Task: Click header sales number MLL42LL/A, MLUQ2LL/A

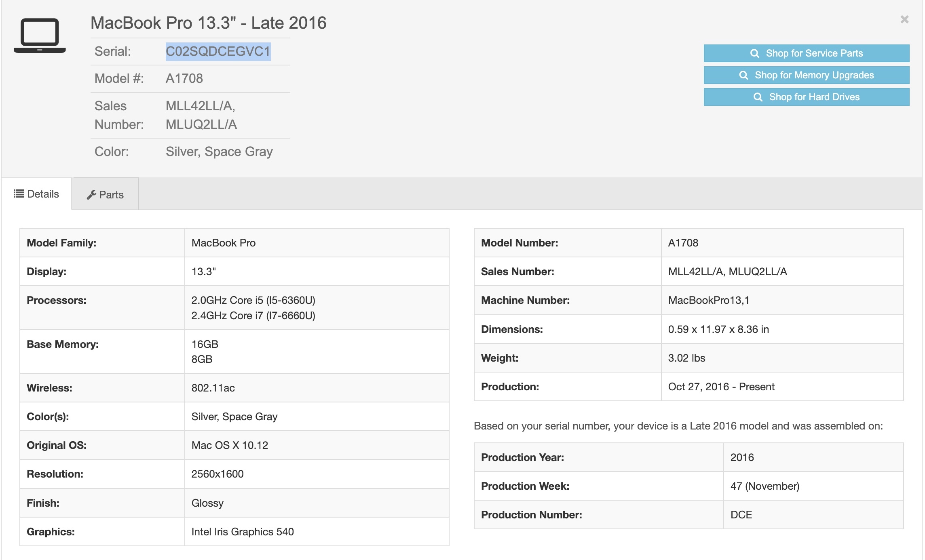Action: [x=201, y=115]
